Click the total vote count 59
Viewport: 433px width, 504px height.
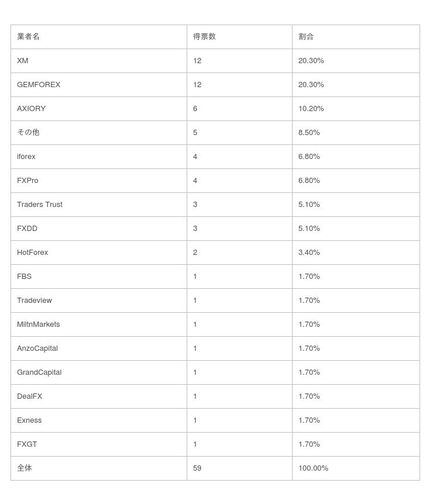197,468
